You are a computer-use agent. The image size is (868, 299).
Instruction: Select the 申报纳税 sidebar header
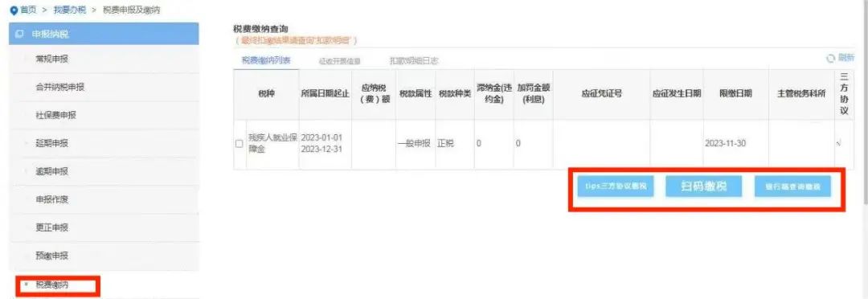[x=104, y=34]
